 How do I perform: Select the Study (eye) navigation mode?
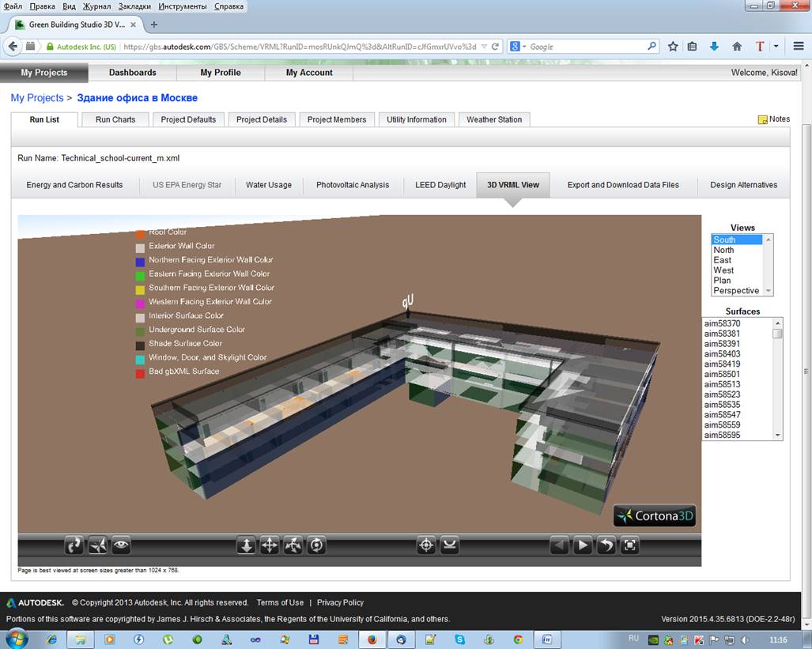coord(121,545)
